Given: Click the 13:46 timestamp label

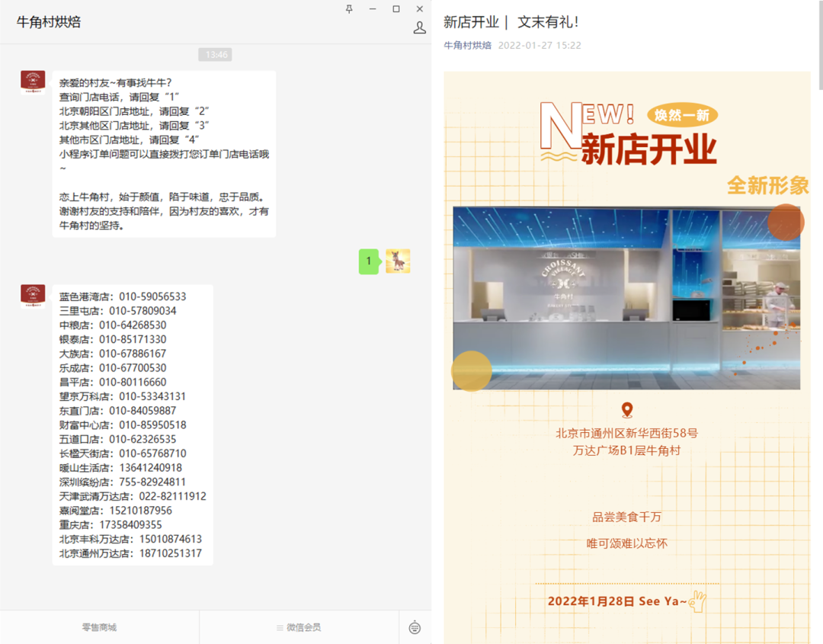Looking at the screenshot, I should 216,55.
